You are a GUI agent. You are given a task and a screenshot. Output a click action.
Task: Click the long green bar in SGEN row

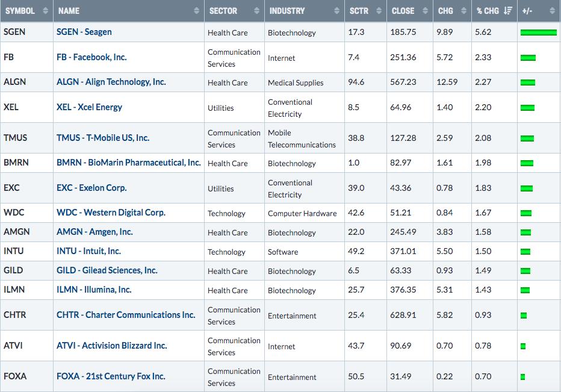click(538, 33)
